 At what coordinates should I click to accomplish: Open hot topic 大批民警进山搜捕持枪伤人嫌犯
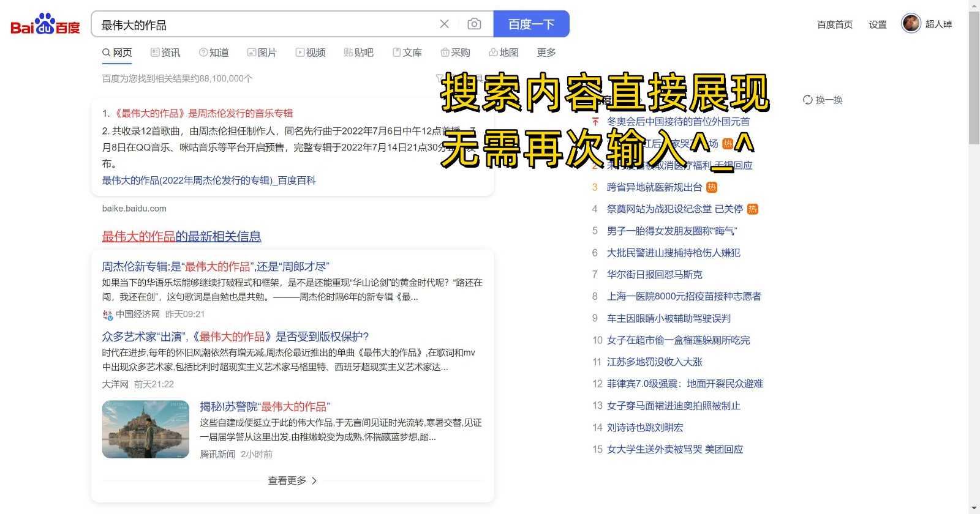pyautogui.click(x=673, y=253)
